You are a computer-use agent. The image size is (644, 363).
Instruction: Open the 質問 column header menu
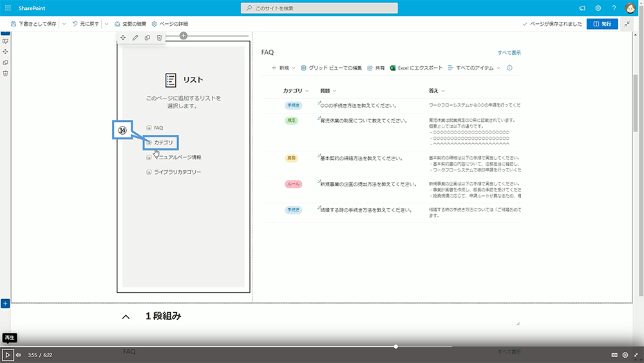334,91
